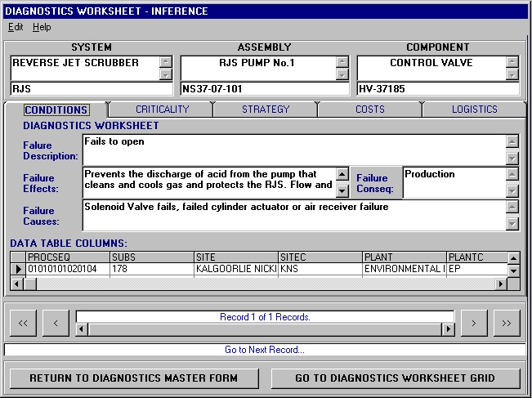Switch to the STRATEGY tab
Screen dimensions: 532x398
[x=266, y=110]
